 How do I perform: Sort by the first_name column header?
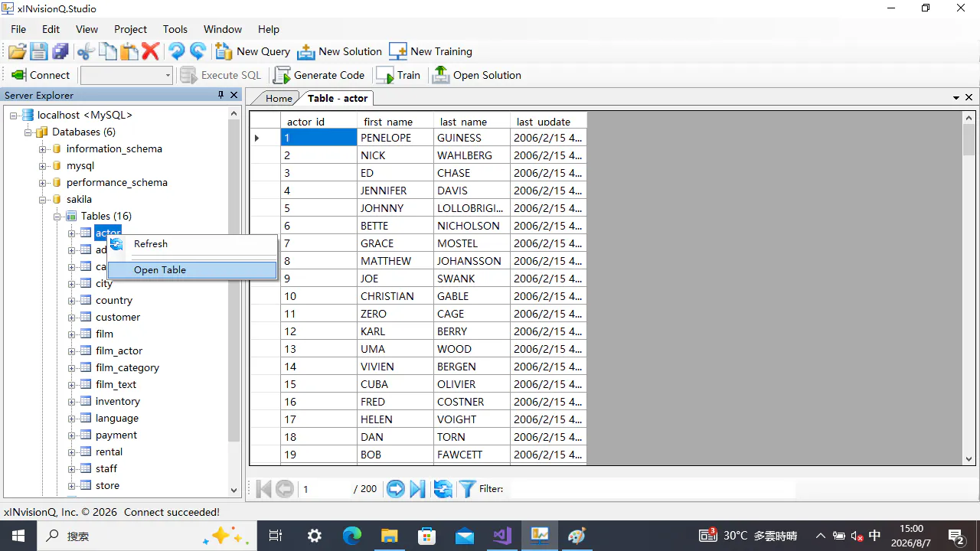(395, 121)
